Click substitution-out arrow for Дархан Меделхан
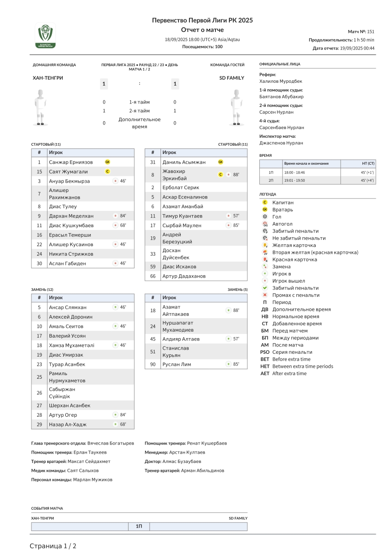Image resolution: width=392 pixels, height=555 pixels. [x=115, y=216]
